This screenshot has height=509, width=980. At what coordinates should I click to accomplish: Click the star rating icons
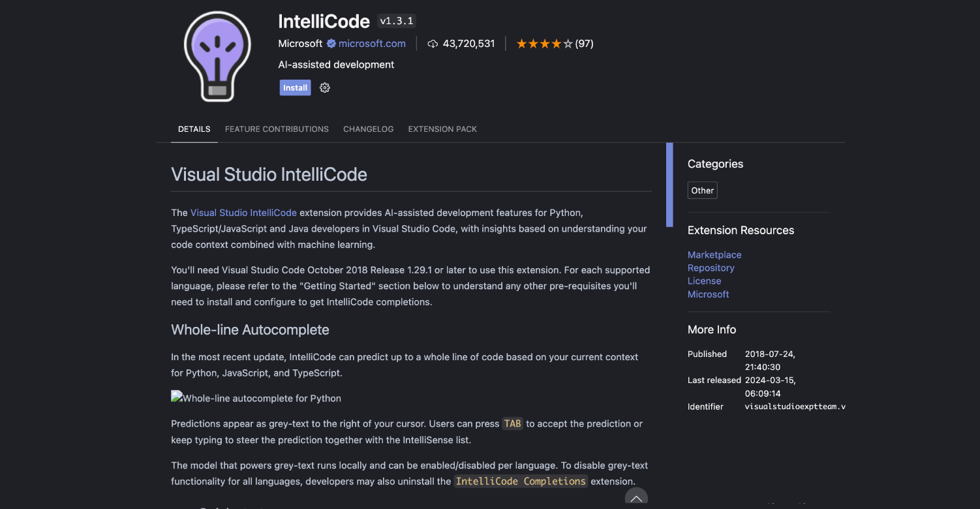point(544,44)
